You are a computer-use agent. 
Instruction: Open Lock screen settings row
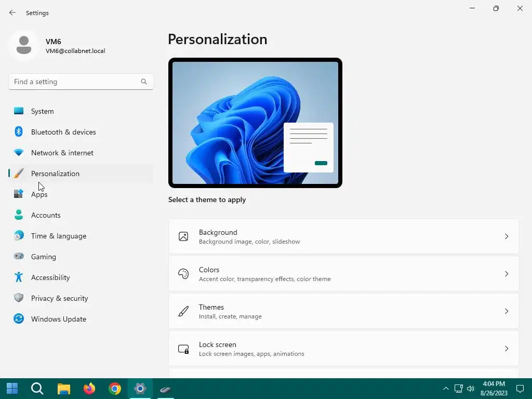pyautogui.click(x=344, y=349)
